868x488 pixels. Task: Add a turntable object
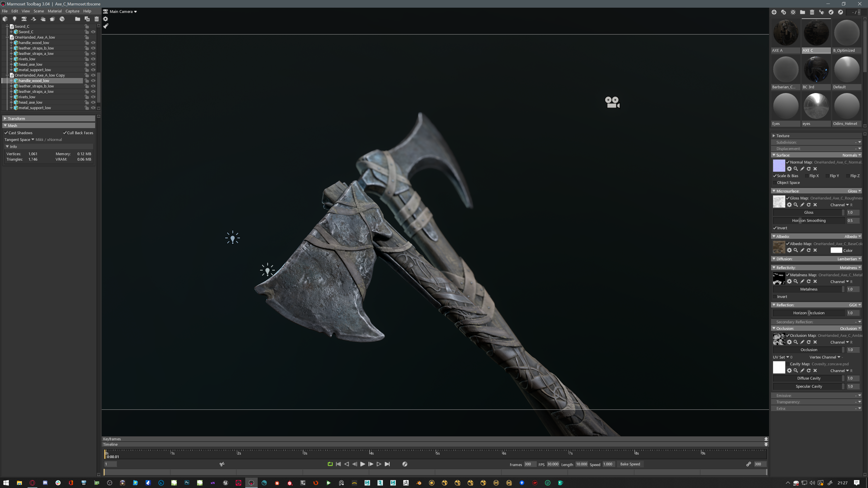62,19
